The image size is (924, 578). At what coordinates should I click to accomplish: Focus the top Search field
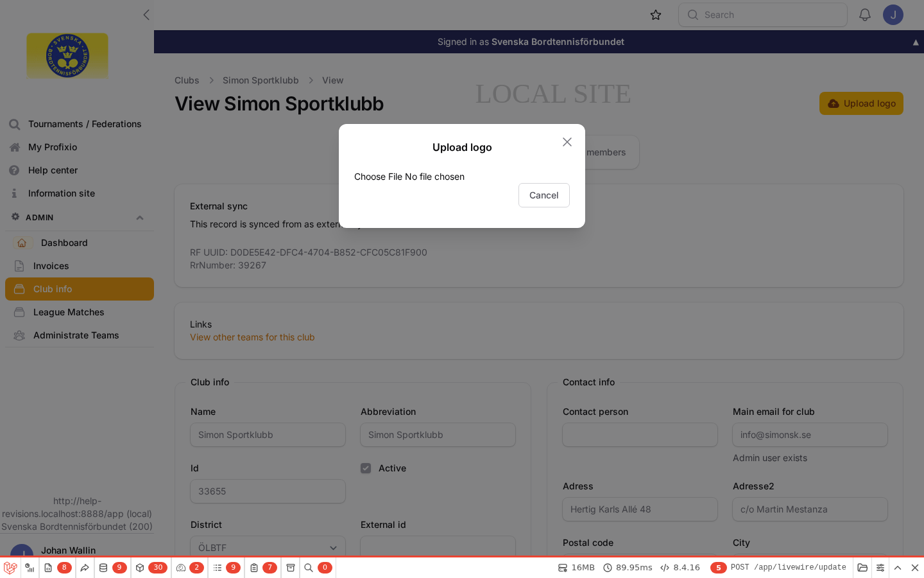[x=763, y=15]
